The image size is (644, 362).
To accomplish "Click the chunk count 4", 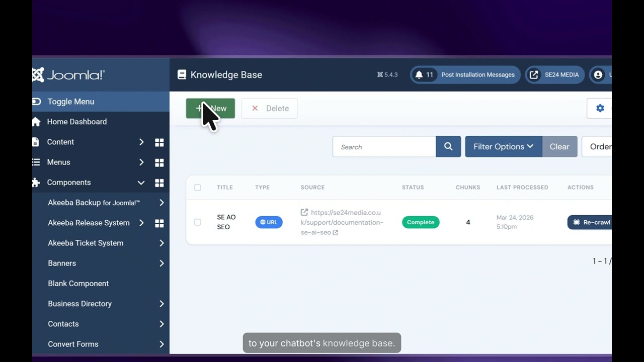I will tap(468, 222).
